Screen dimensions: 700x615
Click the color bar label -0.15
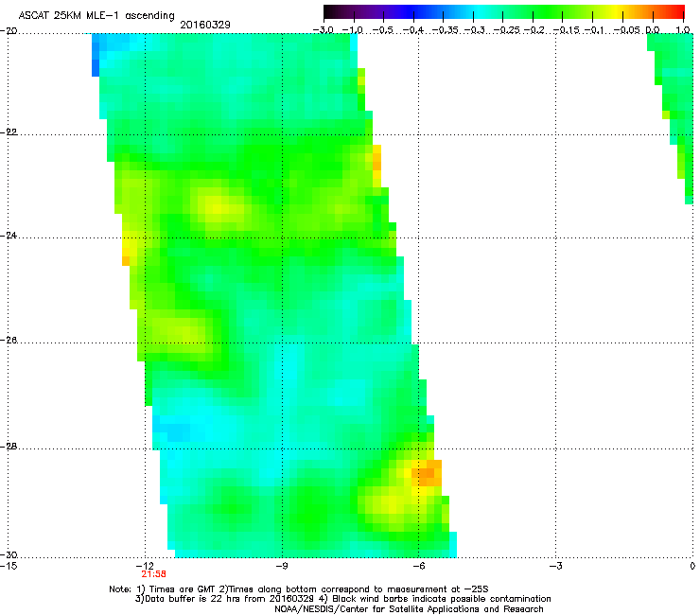(567, 30)
